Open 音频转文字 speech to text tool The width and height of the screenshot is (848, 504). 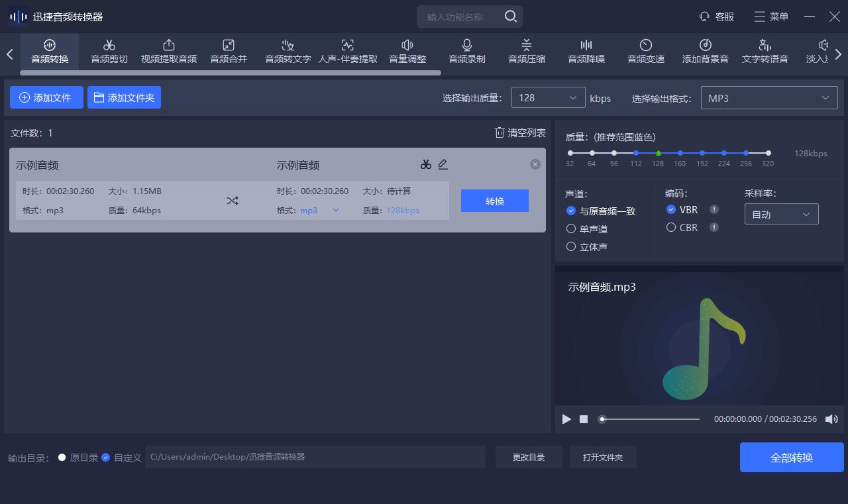(x=288, y=52)
